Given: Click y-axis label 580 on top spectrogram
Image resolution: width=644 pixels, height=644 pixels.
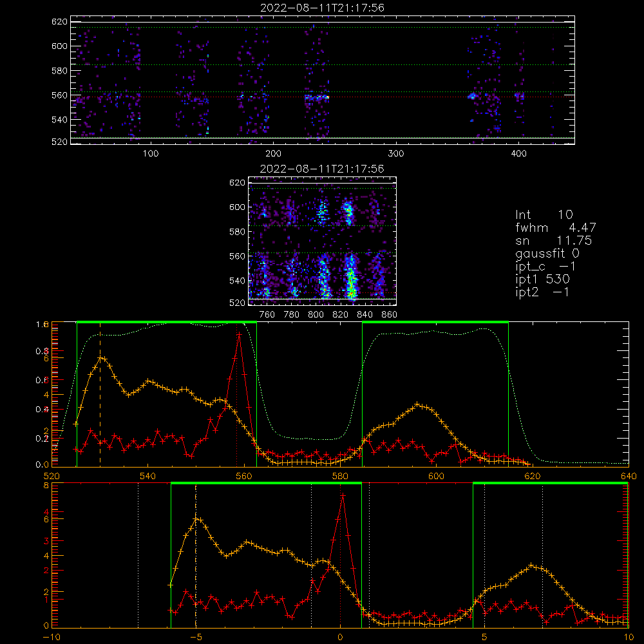Looking at the screenshot, I should click(59, 71).
